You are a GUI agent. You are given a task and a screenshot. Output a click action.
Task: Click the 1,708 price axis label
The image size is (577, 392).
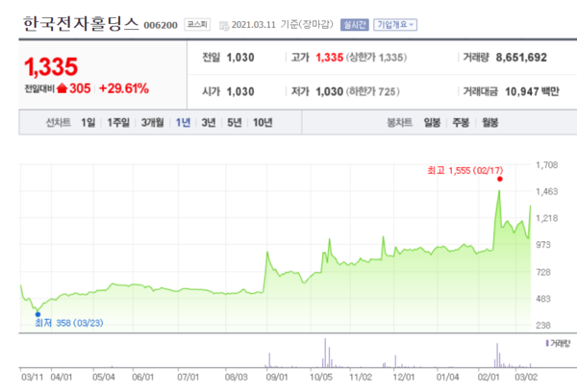click(x=547, y=165)
